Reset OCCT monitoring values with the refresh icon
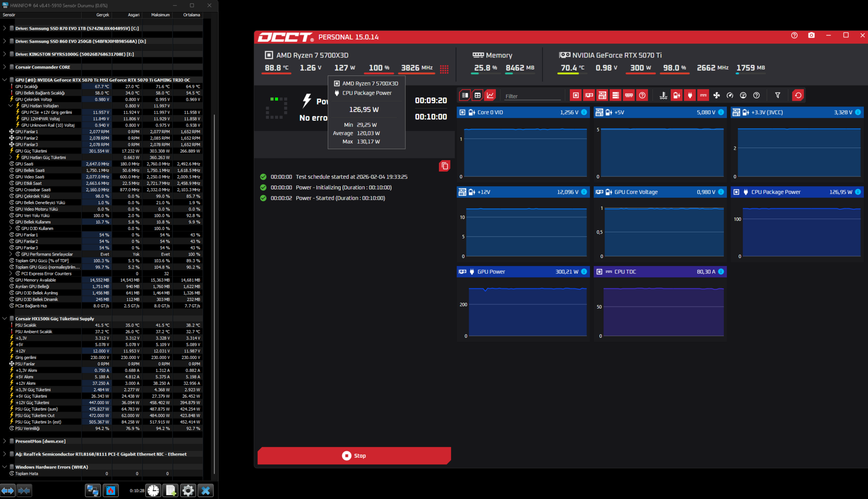The width and height of the screenshot is (868, 499). pyautogui.click(x=798, y=96)
